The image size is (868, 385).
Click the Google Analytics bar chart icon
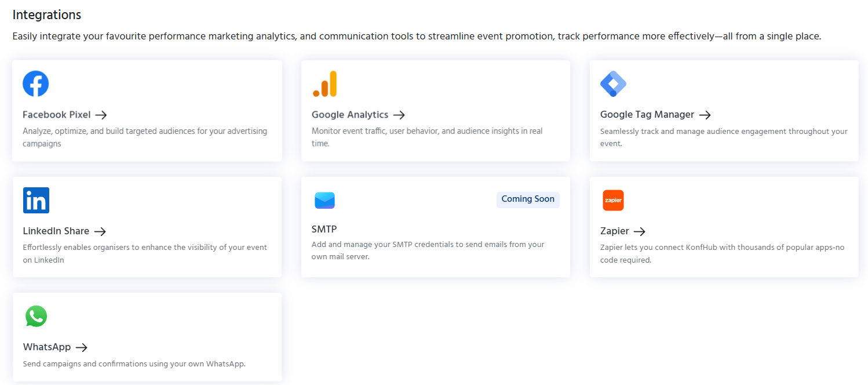click(x=324, y=84)
